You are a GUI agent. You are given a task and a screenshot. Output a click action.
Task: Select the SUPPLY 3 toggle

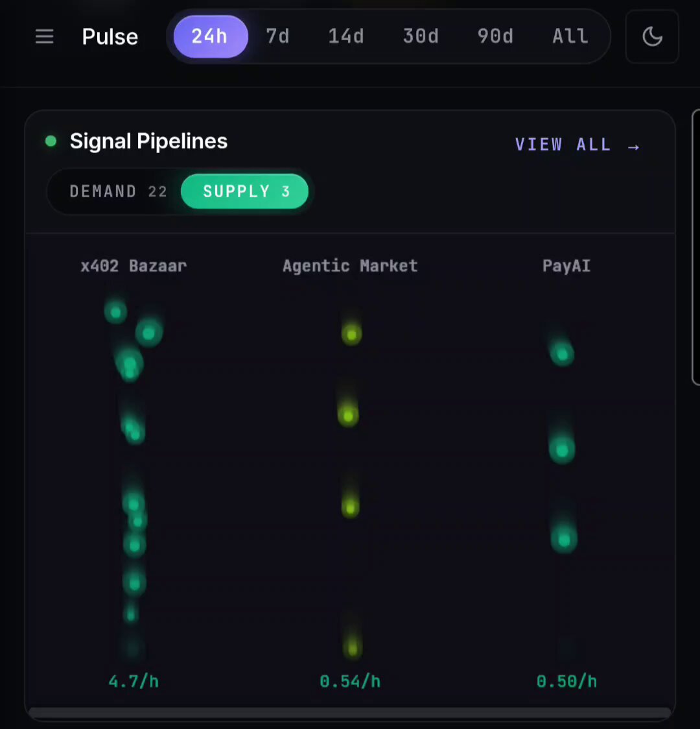tap(245, 191)
